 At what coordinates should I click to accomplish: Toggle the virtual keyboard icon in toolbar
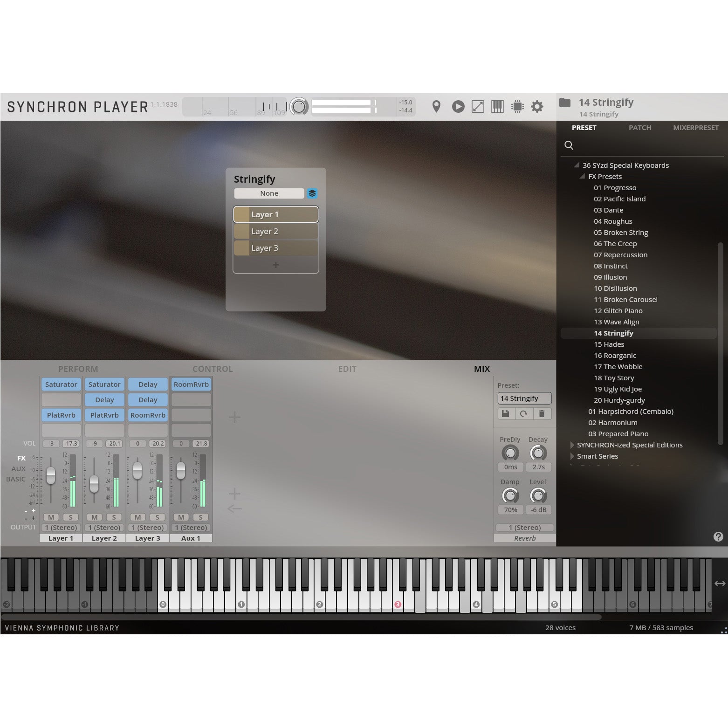[x=497, y=106]
